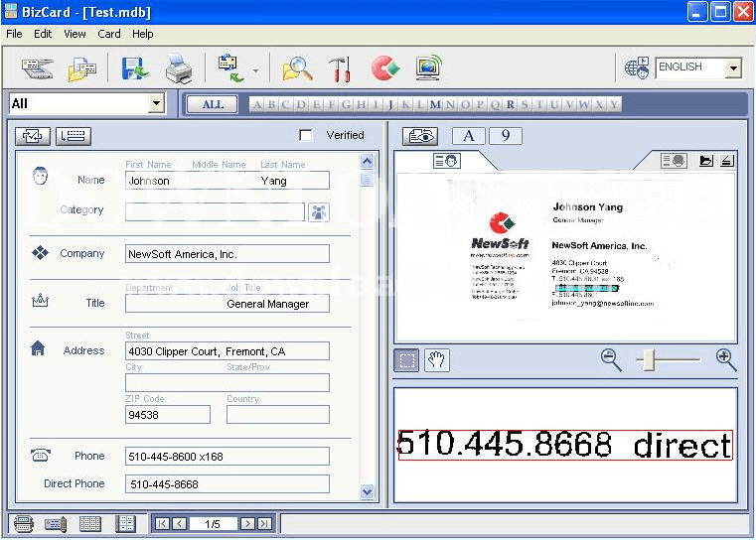The image size is (756, 540).
Task: Open the search cards magnifier icon
Action: click(297, 68)
